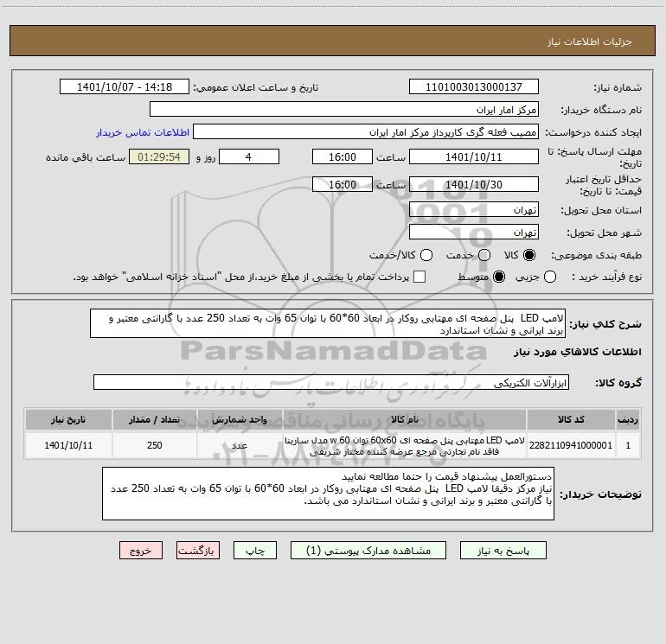Click the اطلاعات کالاهای مورد نیاز heading
Screen dimensions: 666x644
(x=577, y=352)
